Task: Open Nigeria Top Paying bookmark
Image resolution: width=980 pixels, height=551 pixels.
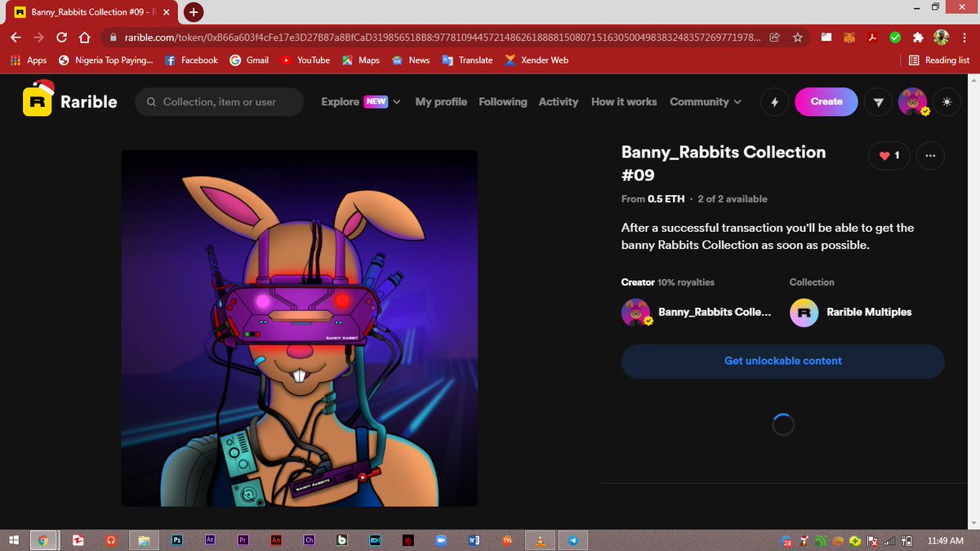Action: [105, 60]
